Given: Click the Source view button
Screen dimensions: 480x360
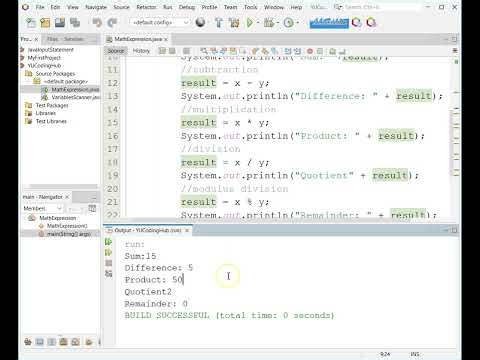Looking at the screenshot, I should [x=116, y=51].
